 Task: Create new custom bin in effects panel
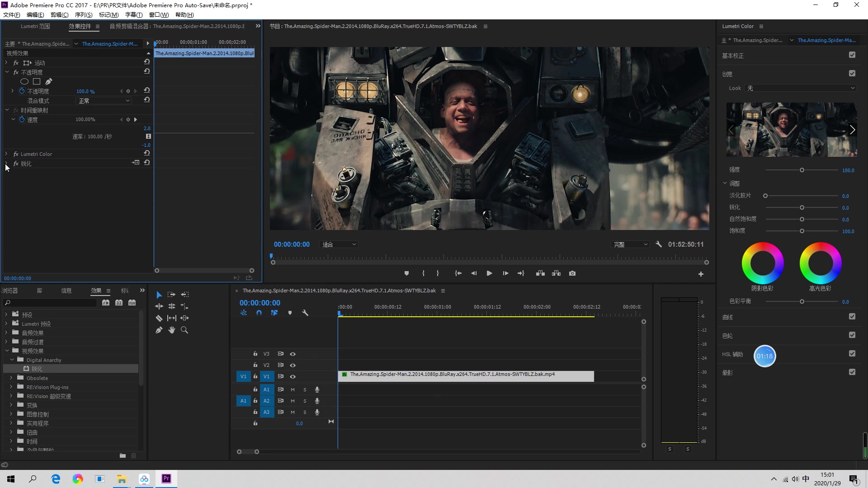pos(123,455)
